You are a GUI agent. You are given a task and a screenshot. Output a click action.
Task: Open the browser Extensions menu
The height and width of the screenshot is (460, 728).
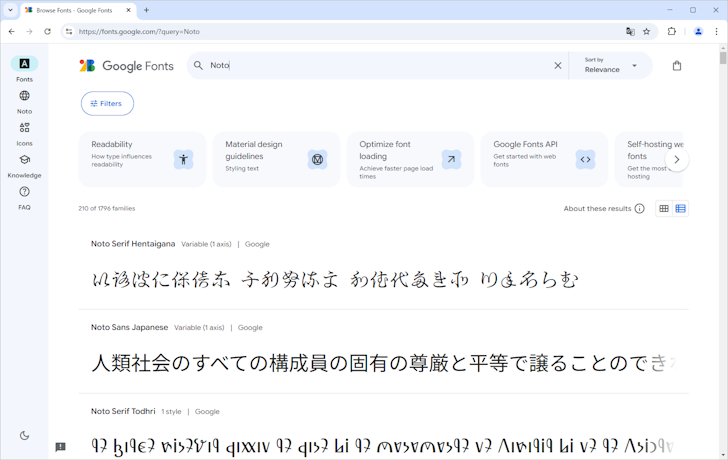coord(672,32)
